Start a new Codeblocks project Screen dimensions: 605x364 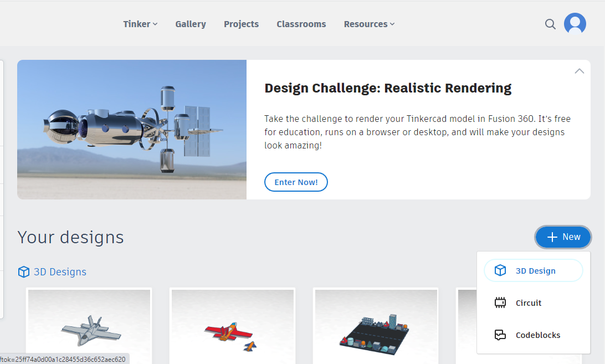(x=538, y=335)
